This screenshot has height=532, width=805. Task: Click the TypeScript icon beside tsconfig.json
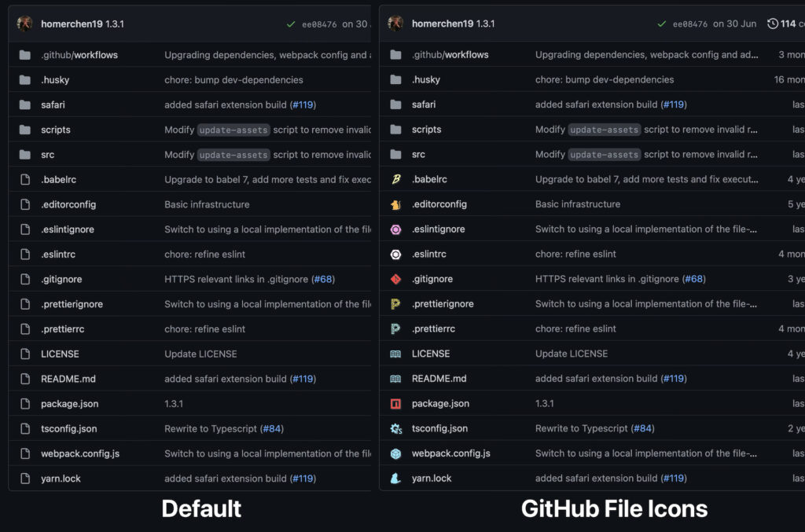coord(395,428)
